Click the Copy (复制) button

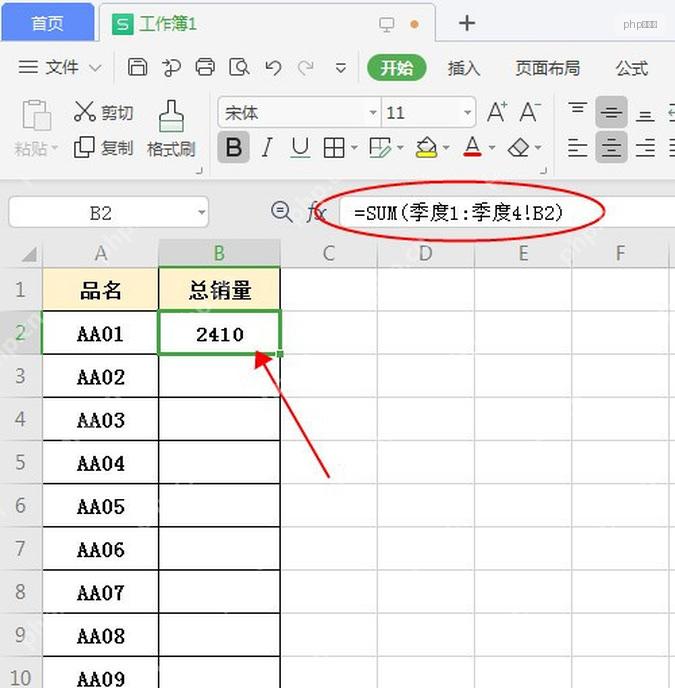pyautogui.click(x=103, y=147)
